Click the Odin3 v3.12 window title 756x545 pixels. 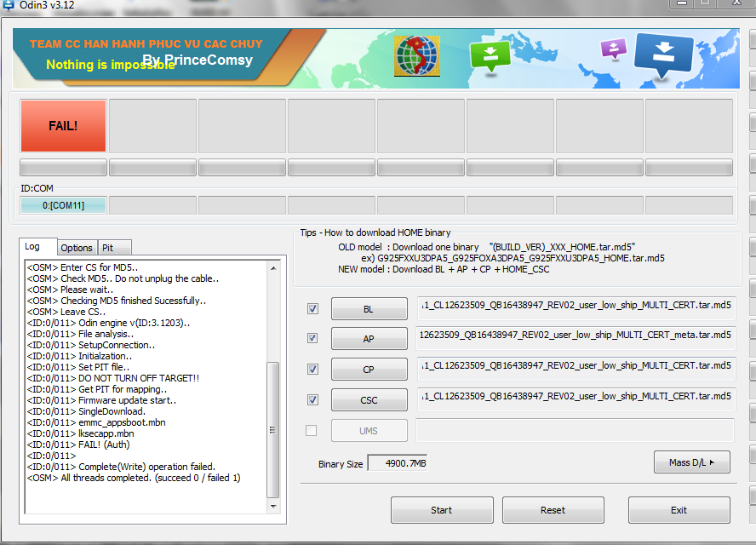[47, 5]
